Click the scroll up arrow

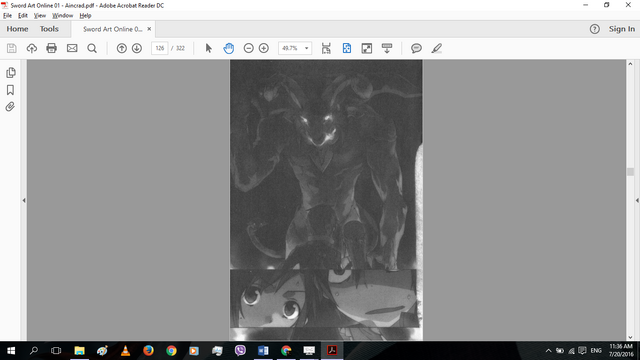[x=630, y=64]
